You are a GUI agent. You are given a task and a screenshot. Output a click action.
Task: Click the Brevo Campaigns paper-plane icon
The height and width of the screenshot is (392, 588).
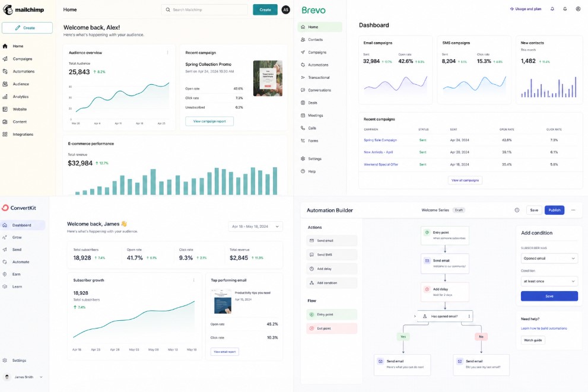303,52
